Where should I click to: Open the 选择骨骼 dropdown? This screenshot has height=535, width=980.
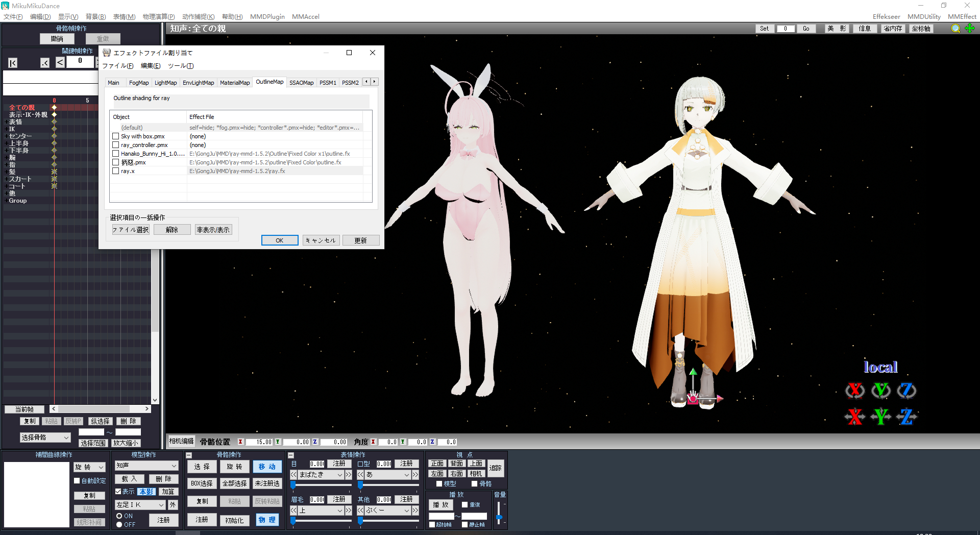tap(45, 437)
